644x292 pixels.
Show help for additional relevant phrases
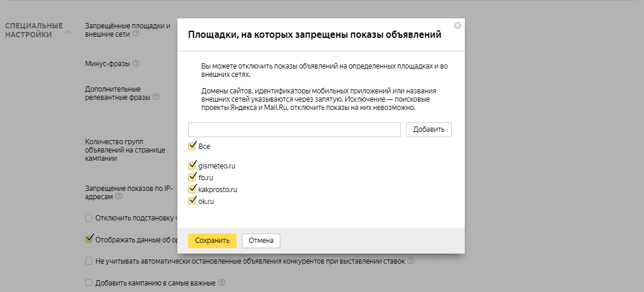156,97
